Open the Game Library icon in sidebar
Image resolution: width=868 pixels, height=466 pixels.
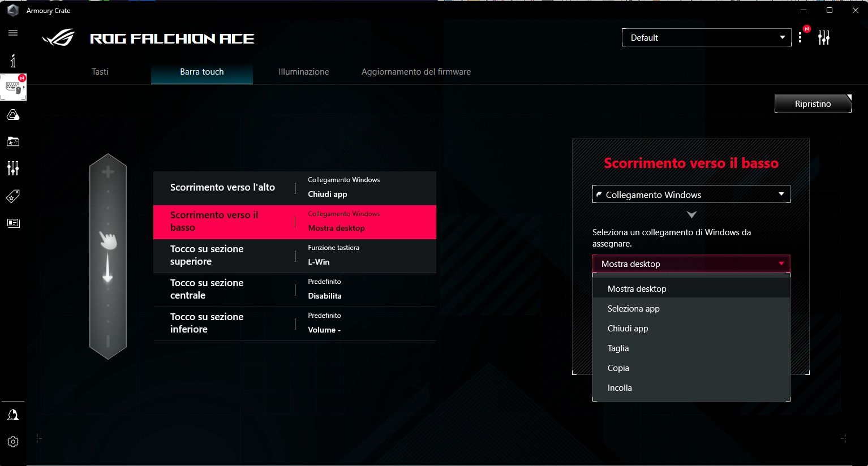pyautogui.click(x=13, y=141)
